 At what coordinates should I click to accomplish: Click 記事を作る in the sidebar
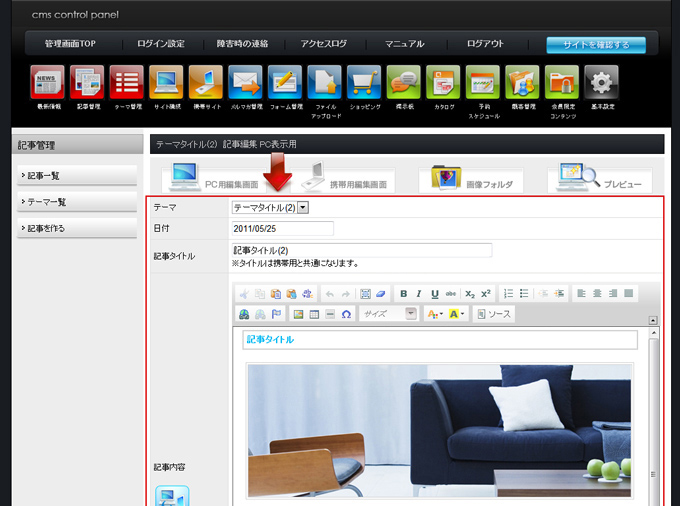pos(77,228)
